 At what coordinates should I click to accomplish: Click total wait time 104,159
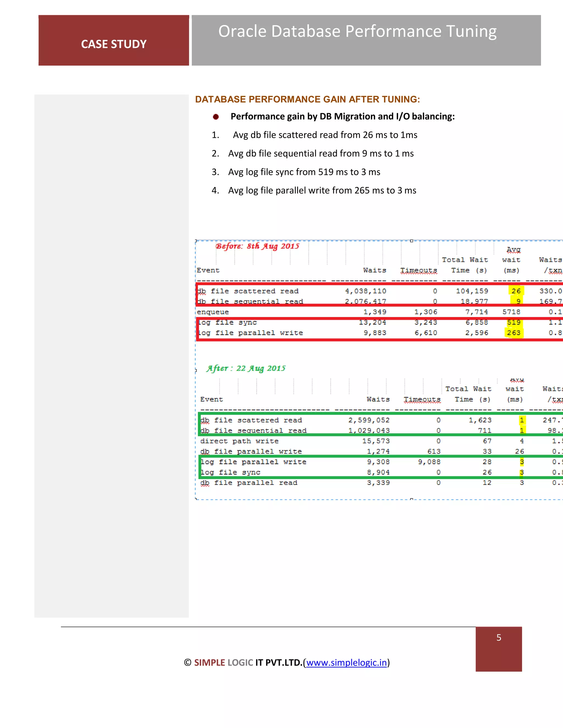[472, 291]
